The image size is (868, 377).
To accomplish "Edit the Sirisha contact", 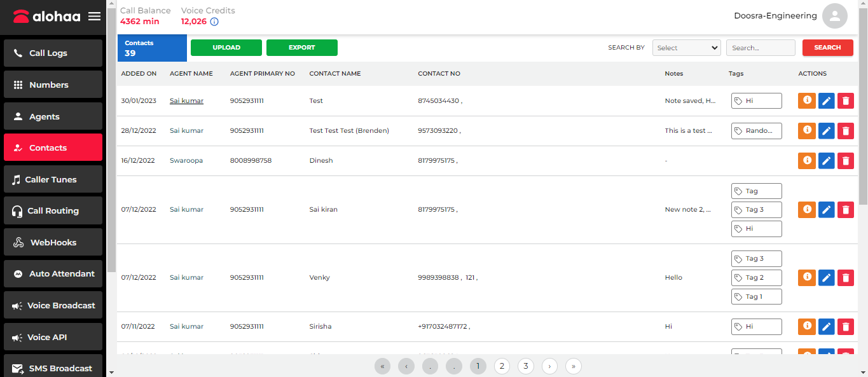I will click(826, 326).
